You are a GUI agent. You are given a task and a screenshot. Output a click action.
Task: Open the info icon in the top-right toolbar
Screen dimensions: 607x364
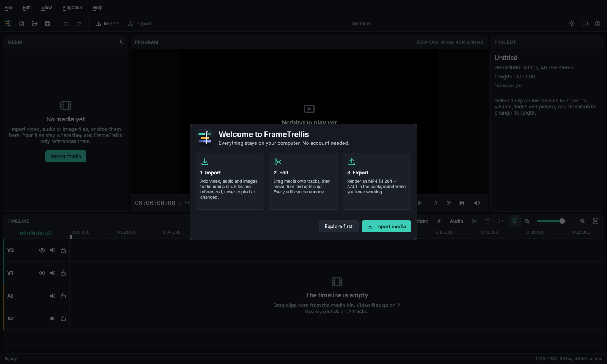[x=598, y=24]
